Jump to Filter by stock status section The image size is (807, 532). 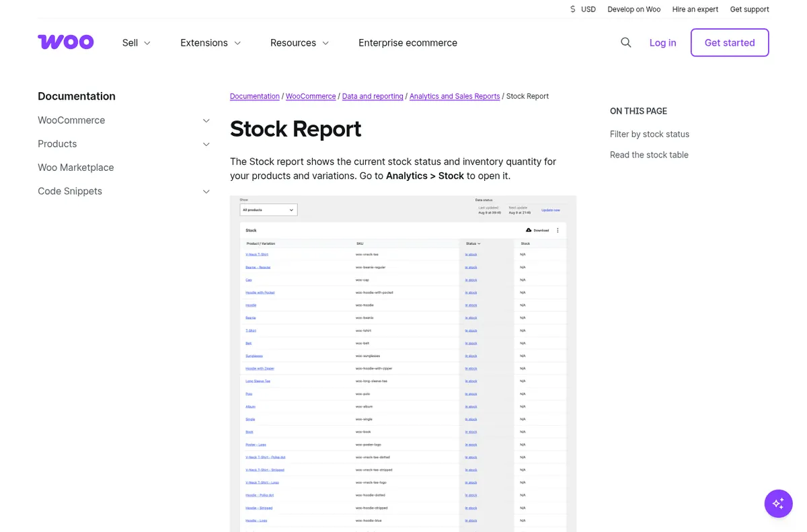pyautogui.click(x=650, y=134)
